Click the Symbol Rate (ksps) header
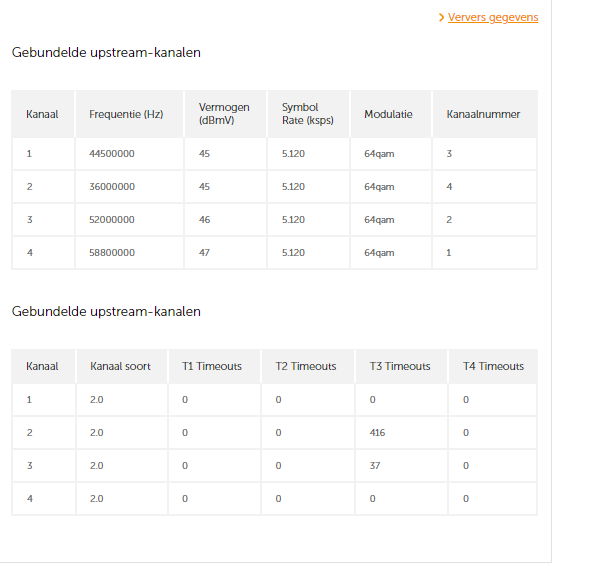Image resolution: width=593 pixels, height=581 pixels. point(309,114)
